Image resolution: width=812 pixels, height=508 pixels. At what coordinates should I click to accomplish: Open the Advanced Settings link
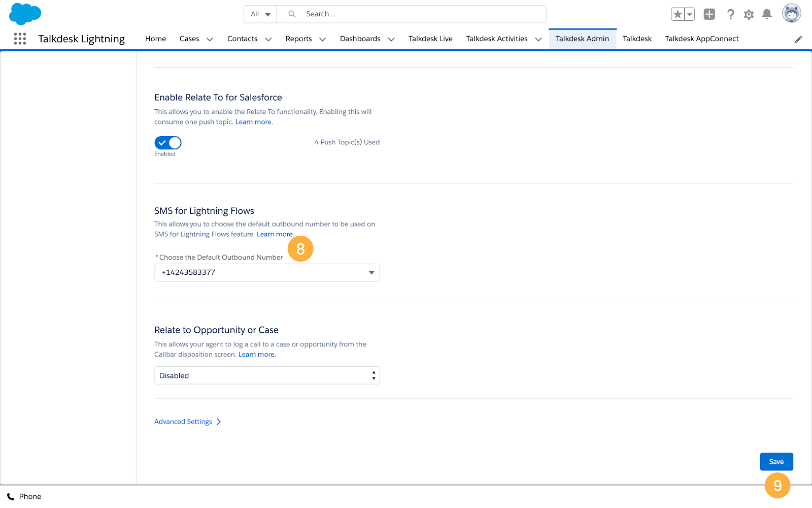point(188,422)
